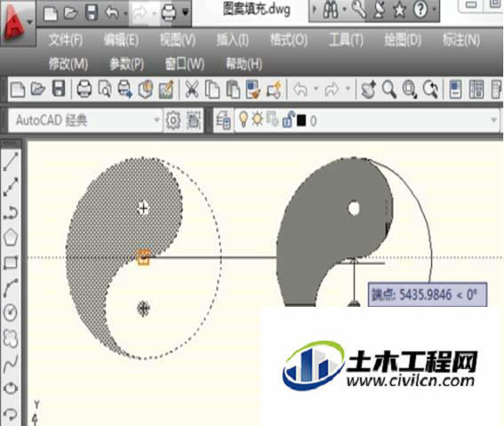Click Undo in the quick access toolbar
The height and width of the screenshot is (426, 504).
(x=112, y=12)
